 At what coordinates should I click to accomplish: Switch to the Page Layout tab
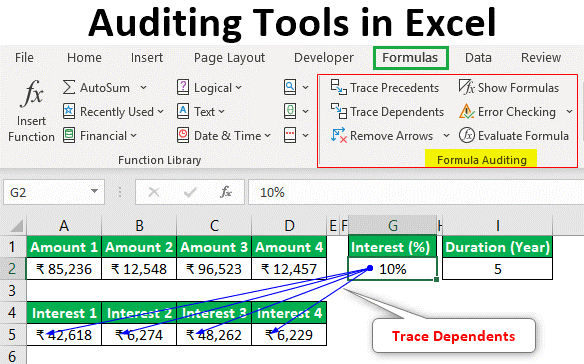229,58
